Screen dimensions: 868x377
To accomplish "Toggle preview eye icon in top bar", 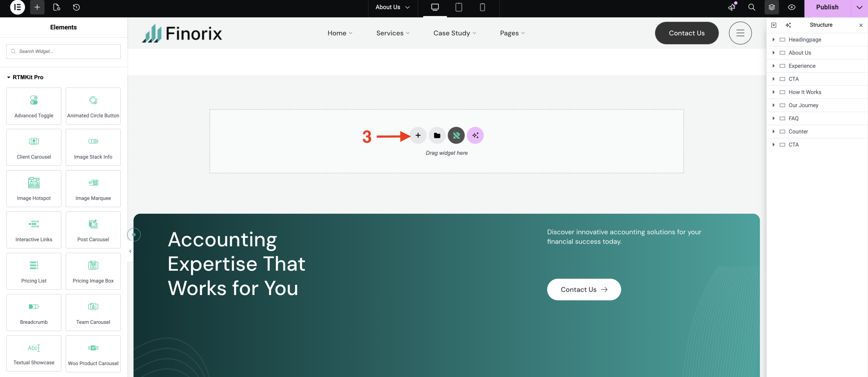I will [791, 7].
